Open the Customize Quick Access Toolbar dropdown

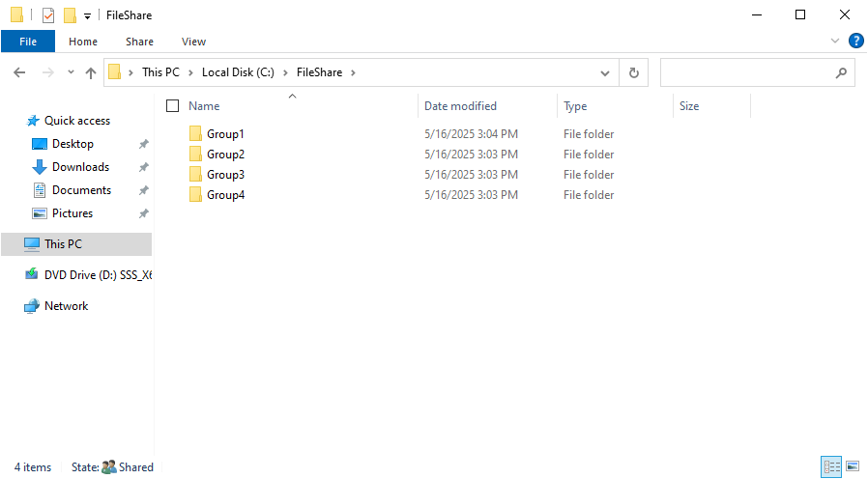click(87, 16)
